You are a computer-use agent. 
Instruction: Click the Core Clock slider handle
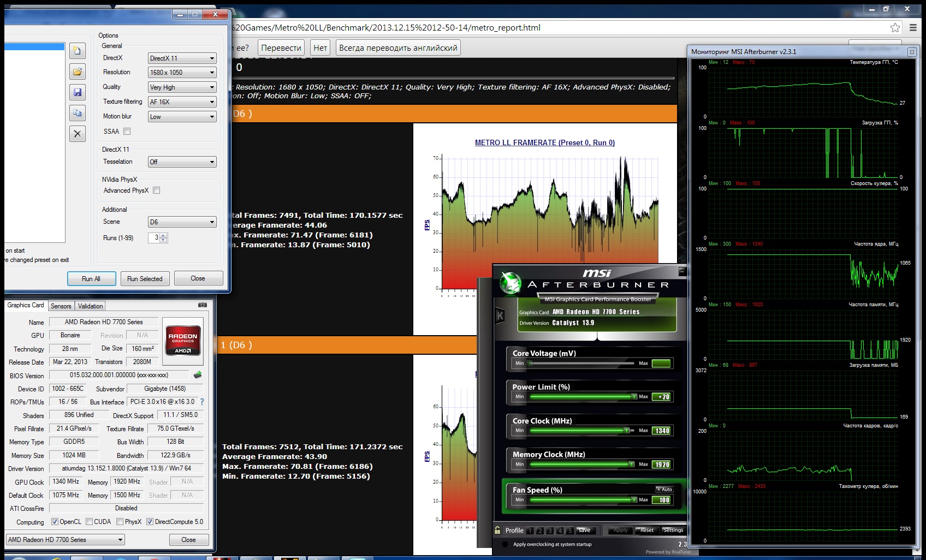(x=627, y=431)
